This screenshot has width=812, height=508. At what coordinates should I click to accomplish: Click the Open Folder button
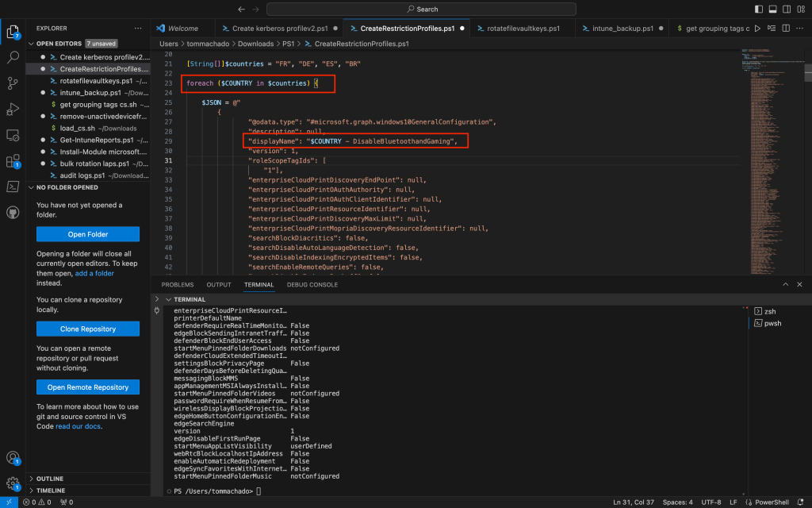[87, 234]
